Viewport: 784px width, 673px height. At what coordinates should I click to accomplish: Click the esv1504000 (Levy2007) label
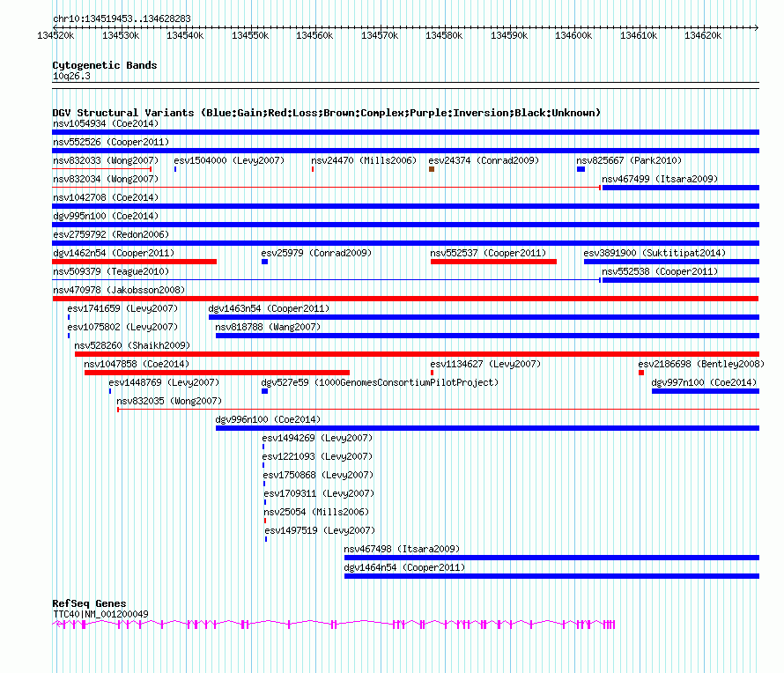point(229,160)
